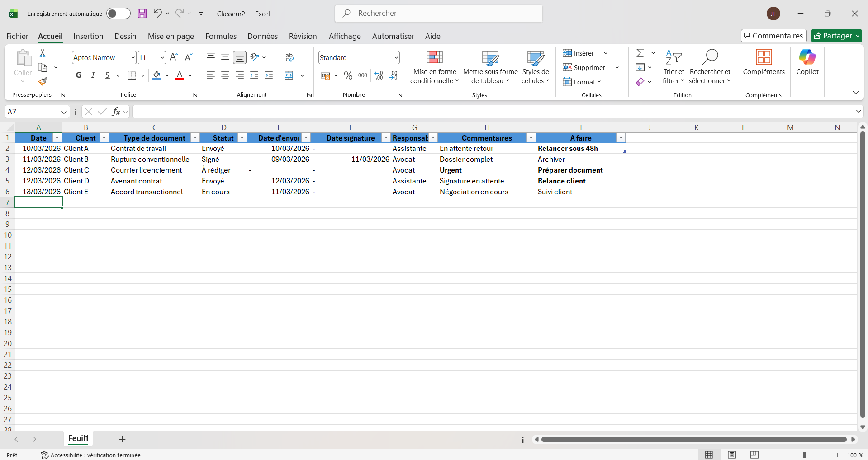Click the Cut scissors icon
868x460 pixels.
point(43,53)
